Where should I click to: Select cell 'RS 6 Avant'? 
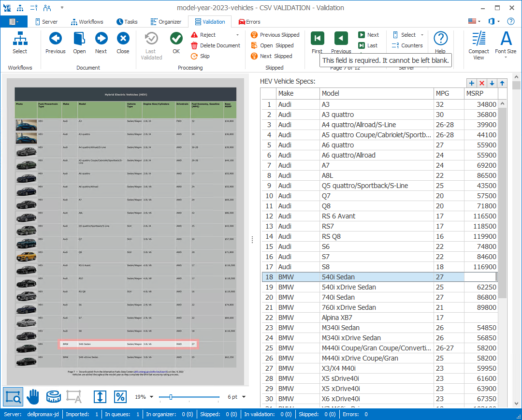[376, 216]
